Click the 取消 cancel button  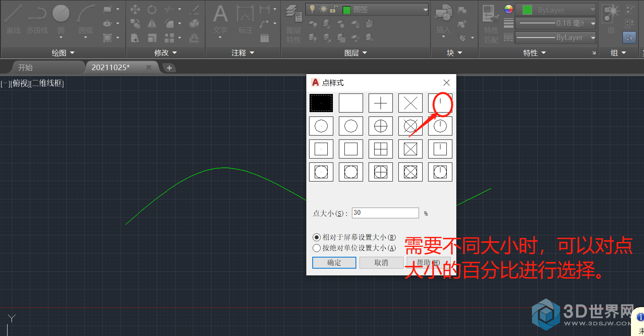point(381,263)
